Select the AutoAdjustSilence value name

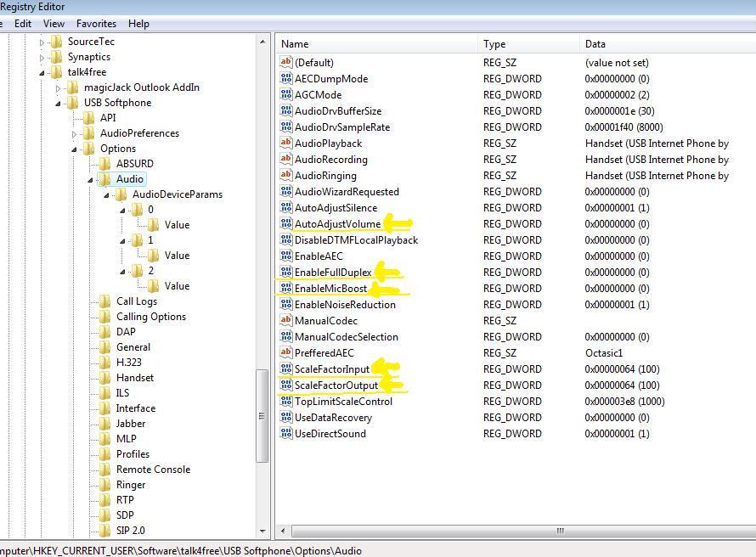(x=336, y=208)
